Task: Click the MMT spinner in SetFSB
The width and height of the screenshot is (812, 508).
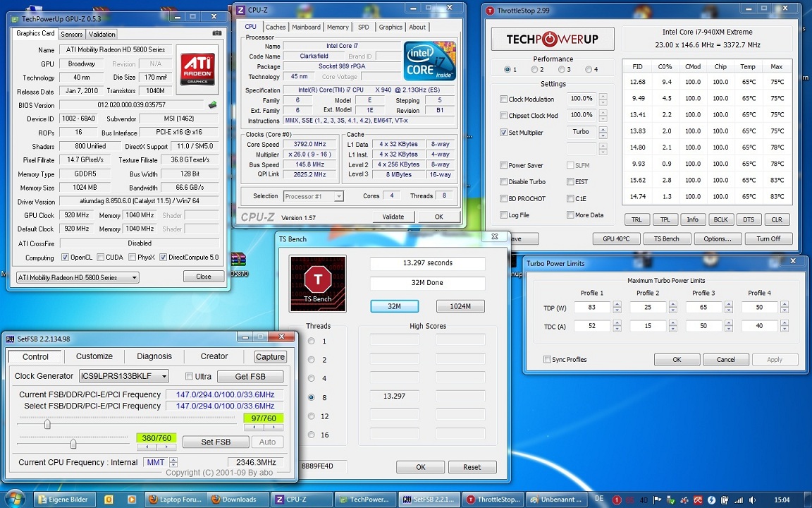Action: 173,462
